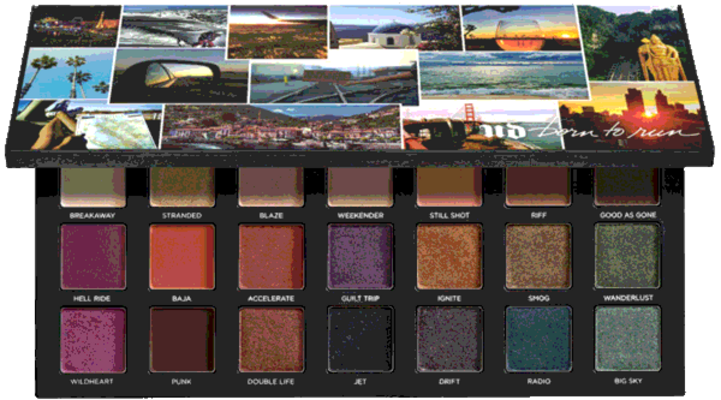Click the 'GOOD AS GONE' name label

628,215
